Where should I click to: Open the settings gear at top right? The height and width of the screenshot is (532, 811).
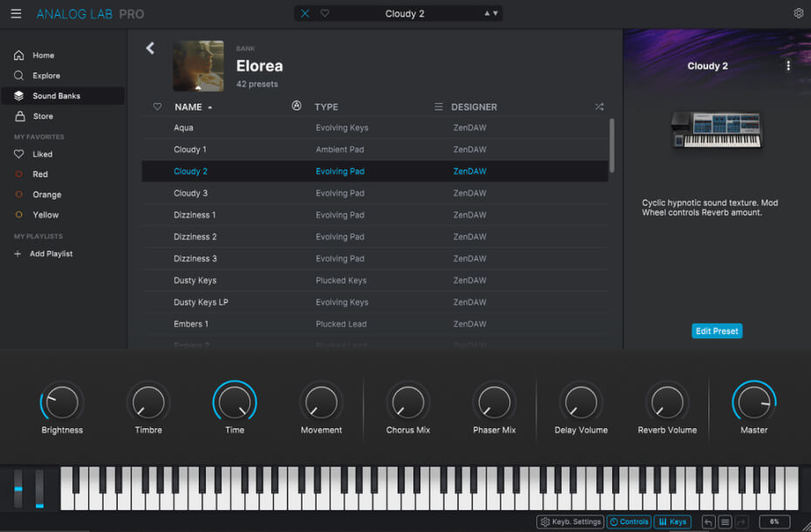coord(799,13)
